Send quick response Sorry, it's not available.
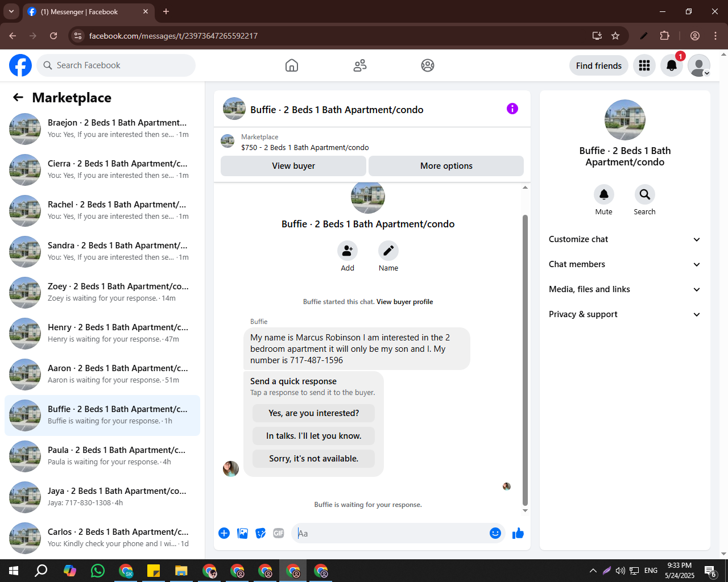 click(x=314, y=459)
